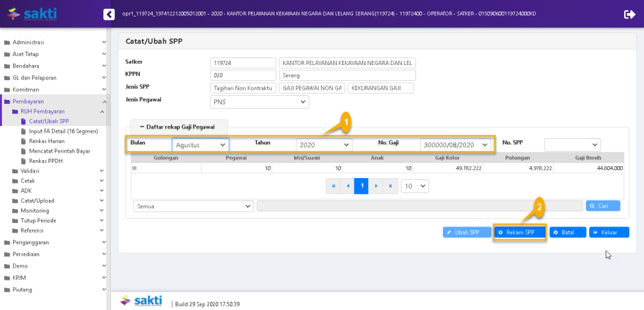
Task: Open the No. Gaji dropdown
Action: 456,145
